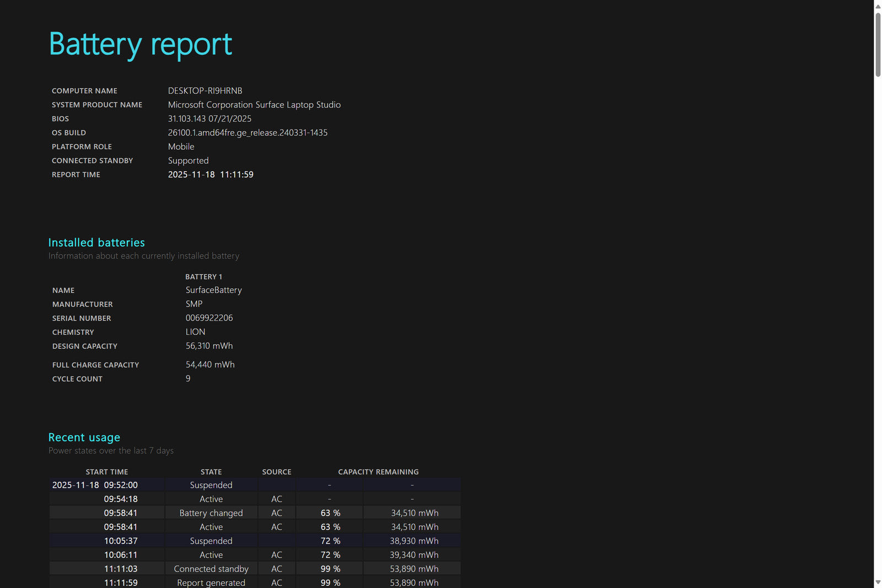Select the computer name DESKTOP-RI9HRNB
882x588 pixels.
205,90
